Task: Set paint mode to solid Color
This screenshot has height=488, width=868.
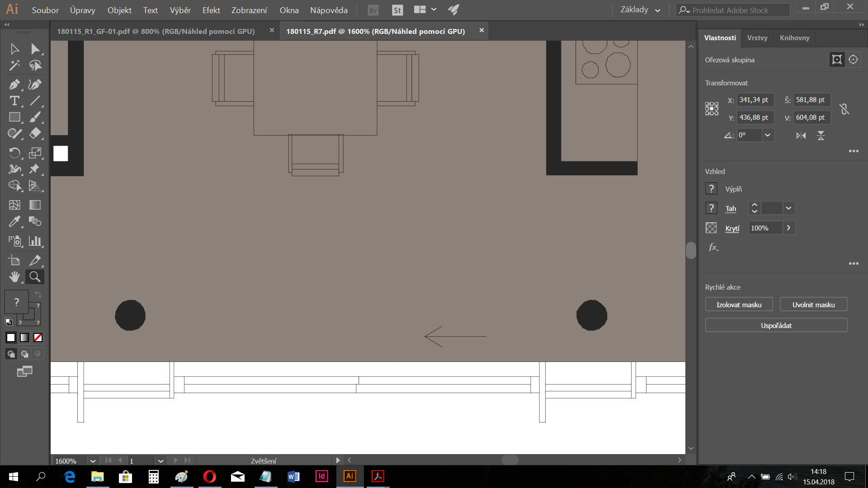Action: 11,338
